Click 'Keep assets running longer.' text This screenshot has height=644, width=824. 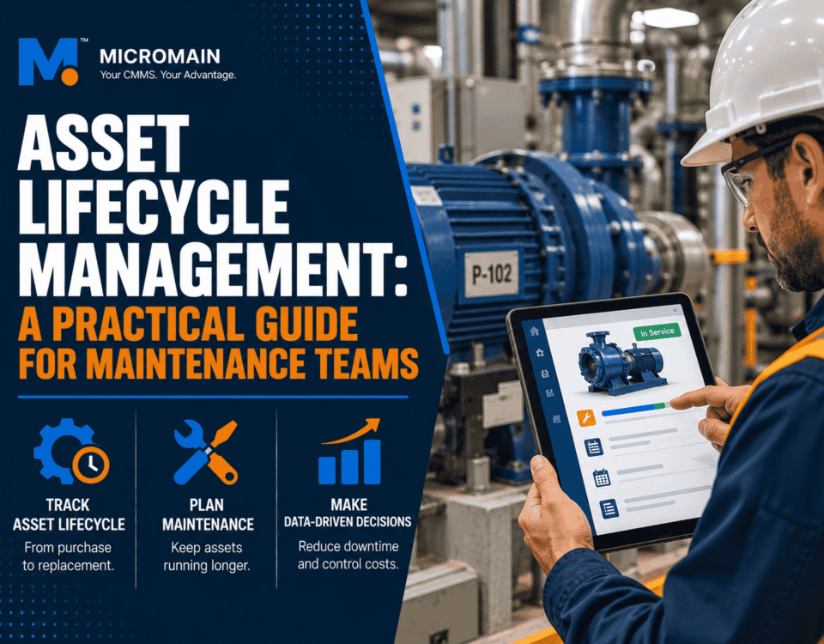pos(207,556)
